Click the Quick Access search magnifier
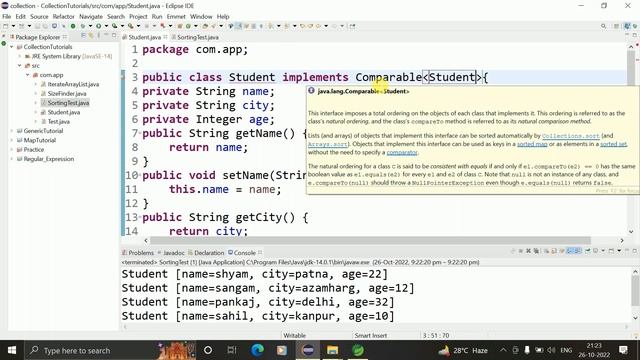 coord(603,26)
